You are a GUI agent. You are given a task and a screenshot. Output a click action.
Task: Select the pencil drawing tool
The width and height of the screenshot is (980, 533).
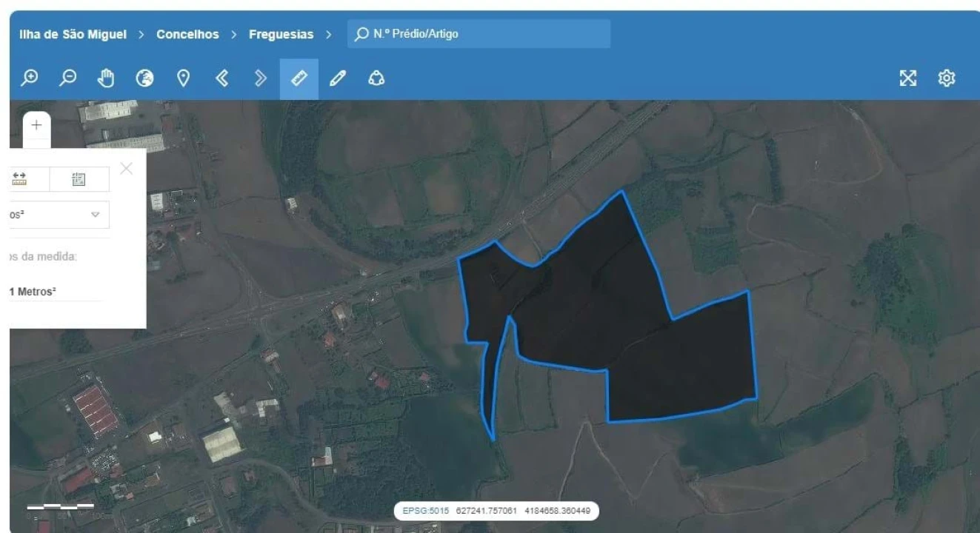pyautogui.click(x=339, y=77)
